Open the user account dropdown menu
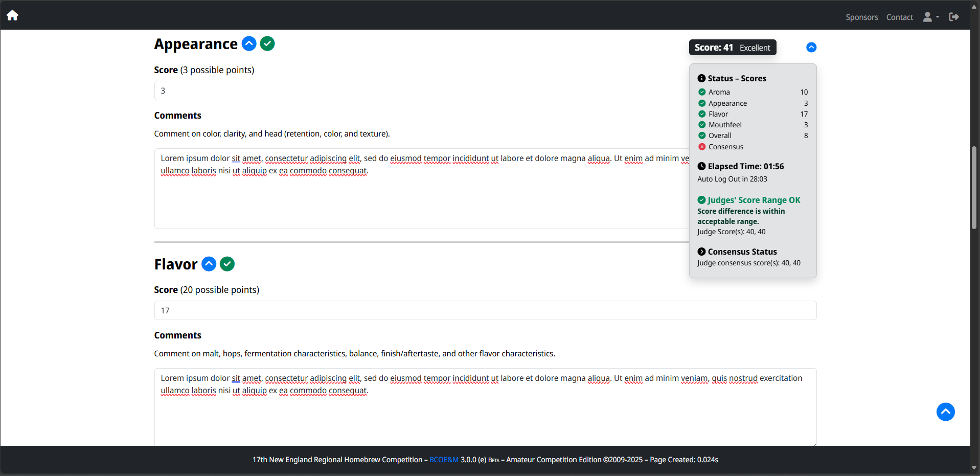The width and height of the screenshot is (980, 476). tap(930, 17)
